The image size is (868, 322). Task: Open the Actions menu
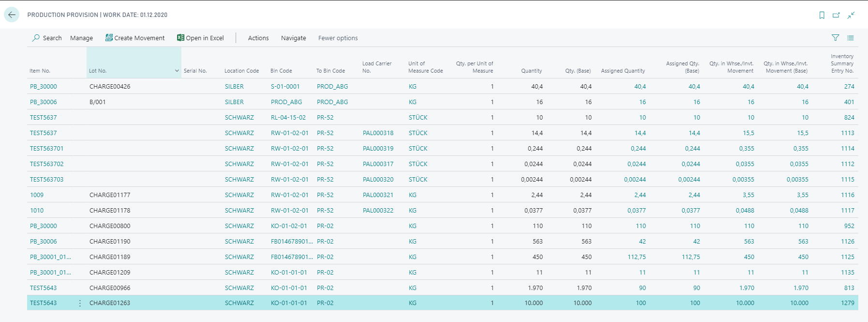[258, 38]
